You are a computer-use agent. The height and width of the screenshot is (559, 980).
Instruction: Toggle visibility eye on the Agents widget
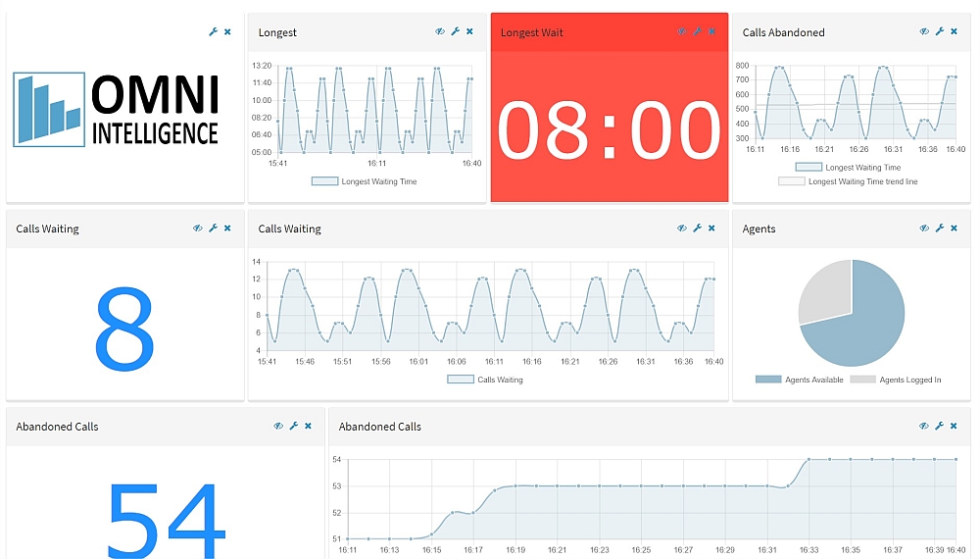tap(924, 229)
